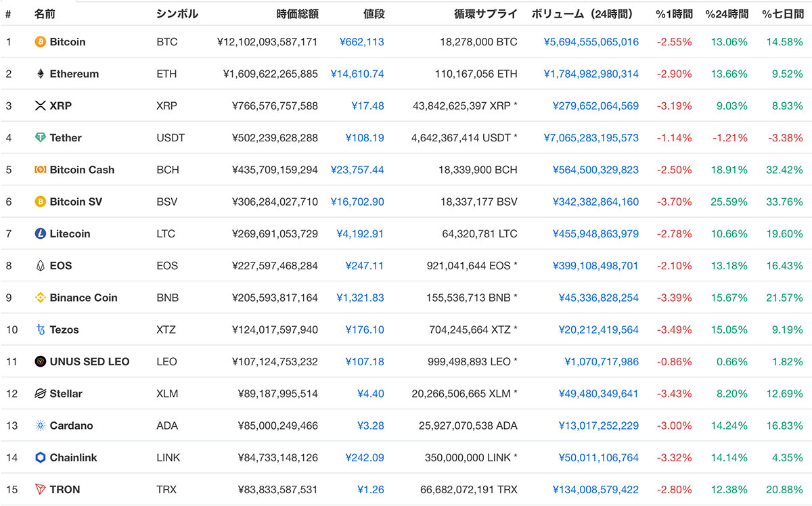
Task: Click the UNUS SED LEO logo icon
Action: click(x=41, y=361)
